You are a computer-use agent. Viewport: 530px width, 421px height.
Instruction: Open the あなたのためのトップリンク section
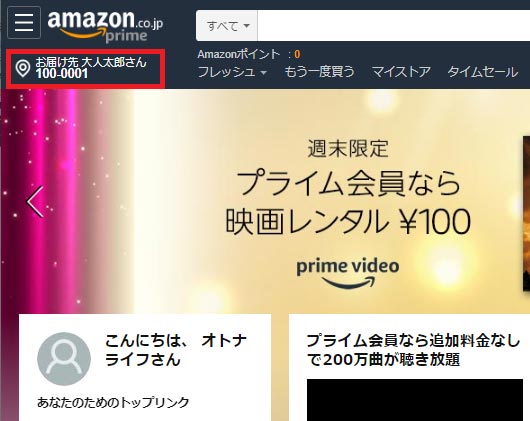point(113,402)
